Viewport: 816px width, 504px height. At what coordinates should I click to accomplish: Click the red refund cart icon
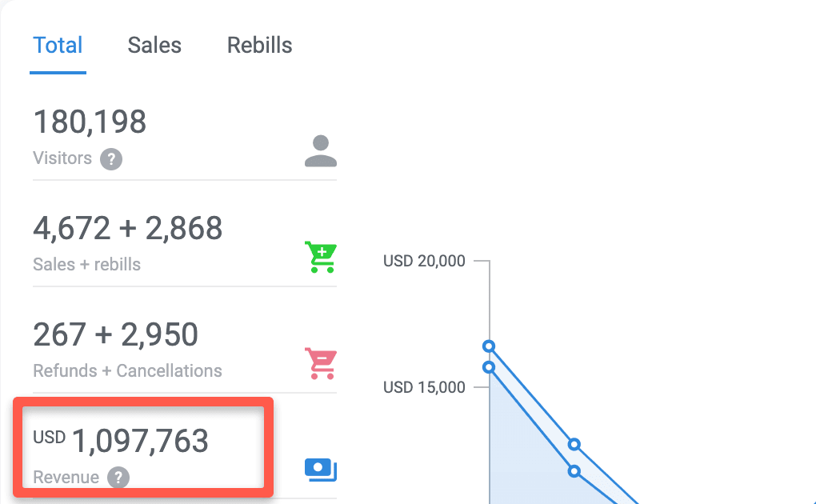tap(321, 363)
